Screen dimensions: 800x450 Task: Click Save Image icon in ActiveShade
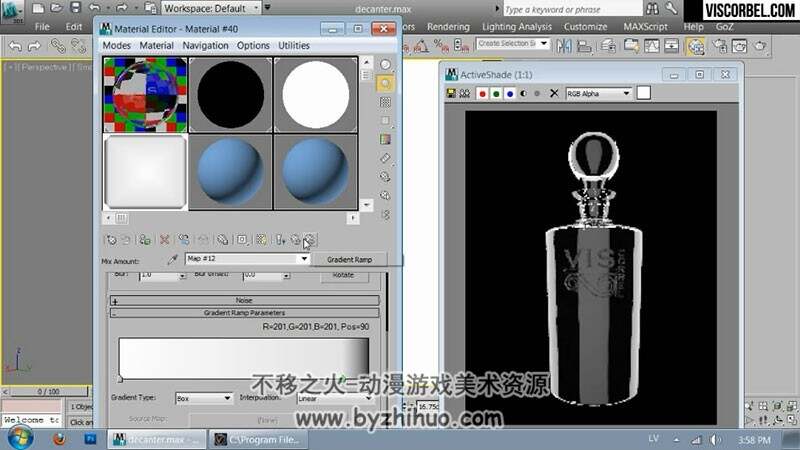click(451, 93)
